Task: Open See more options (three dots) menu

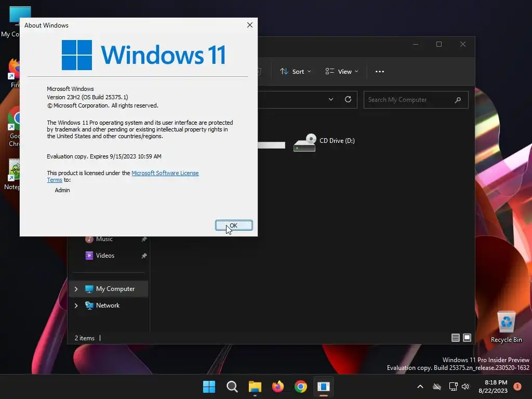Action: 380,72
